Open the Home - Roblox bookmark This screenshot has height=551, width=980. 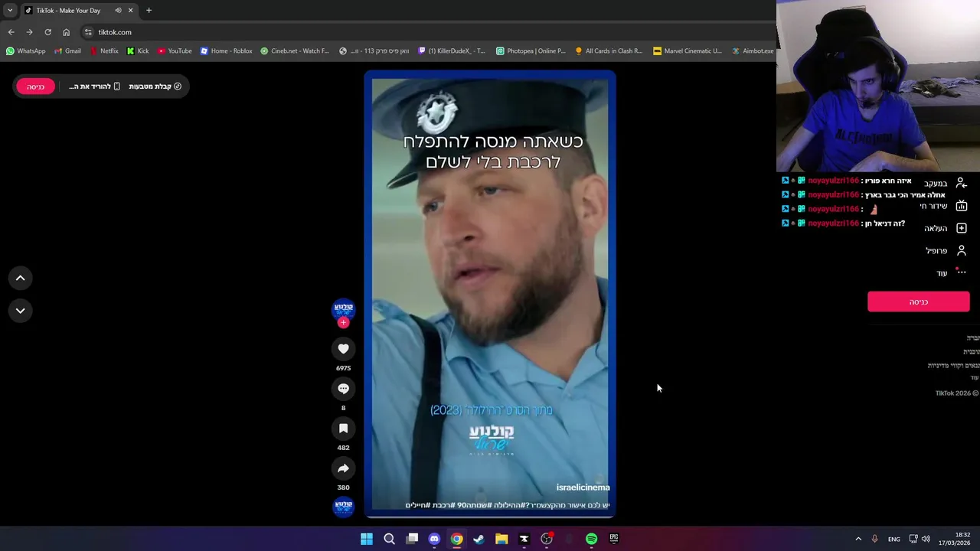227,51
